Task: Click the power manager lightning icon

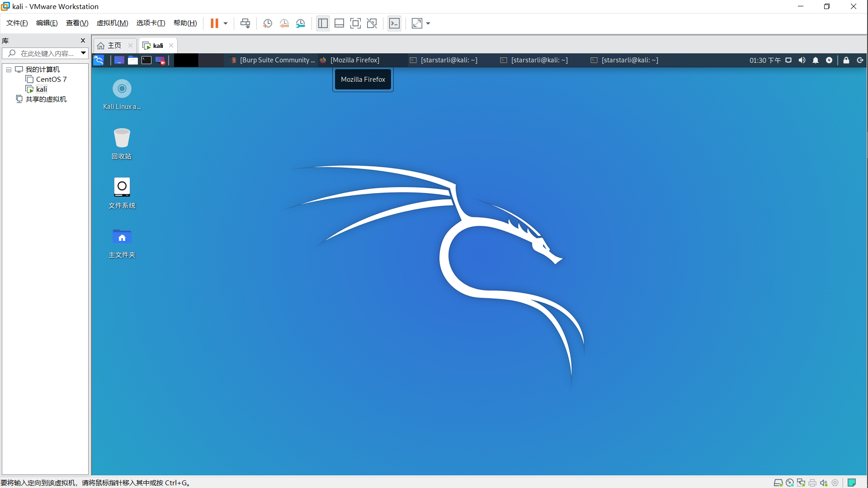Action: coord(829,60)
